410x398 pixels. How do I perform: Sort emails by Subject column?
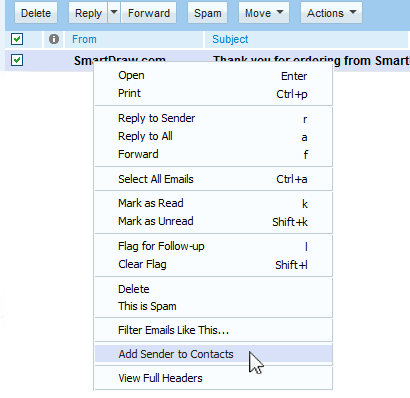230,39
